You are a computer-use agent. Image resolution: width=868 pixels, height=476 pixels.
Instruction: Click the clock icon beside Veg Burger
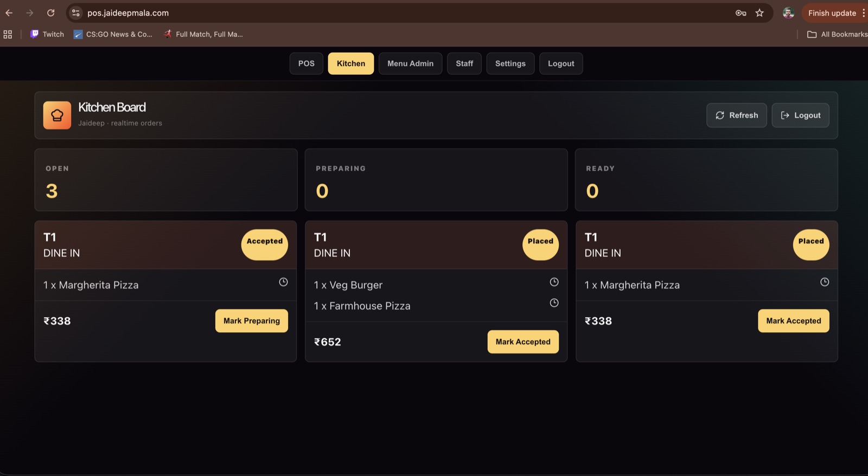point(554,282)
